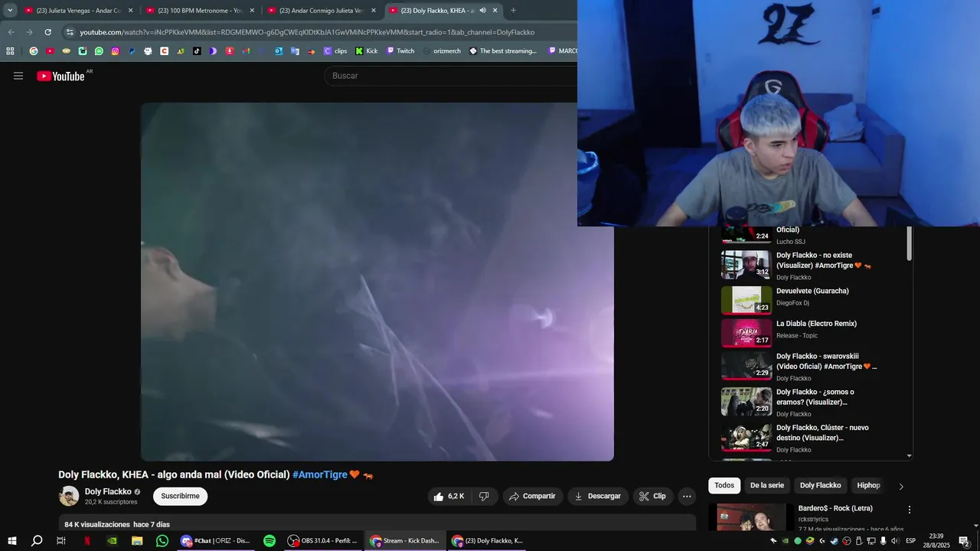Open the YouTube hamburger guide menu
The height and width of the screenshot is (551, 980).
tap(18, 76)
